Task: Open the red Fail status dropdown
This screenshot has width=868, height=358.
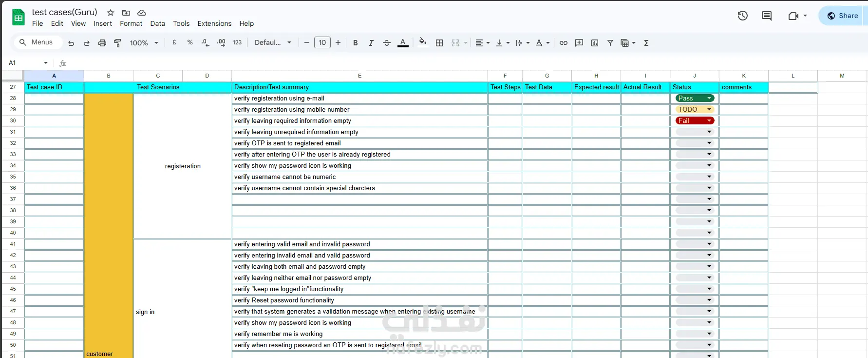Action: 695,120
